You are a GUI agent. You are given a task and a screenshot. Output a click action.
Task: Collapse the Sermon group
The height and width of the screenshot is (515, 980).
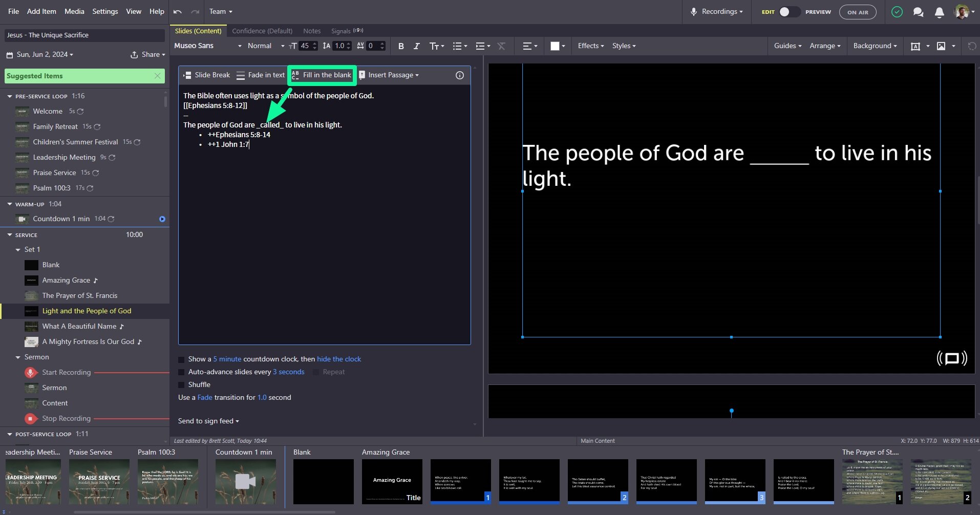click(x=18, y=357)
